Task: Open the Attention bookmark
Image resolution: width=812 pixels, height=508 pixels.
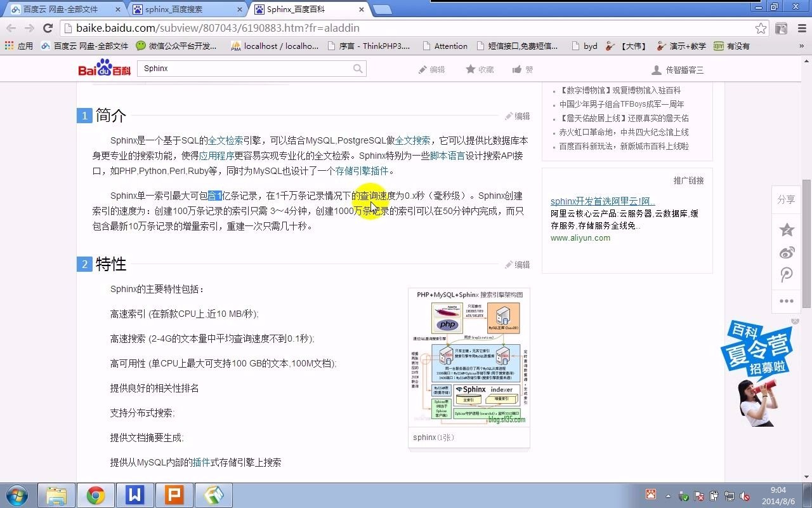Action: 444,46
